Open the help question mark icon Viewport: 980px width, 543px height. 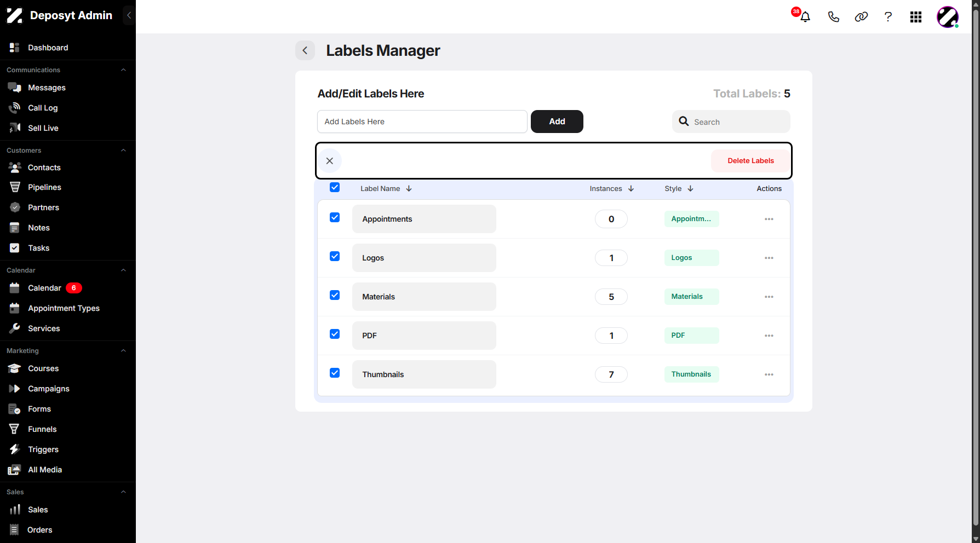pos(888,17)
